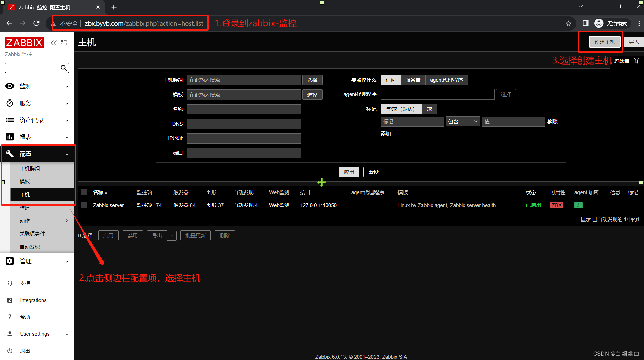Go back in browser history
The image size is (644, 360).
coord(9,23)
